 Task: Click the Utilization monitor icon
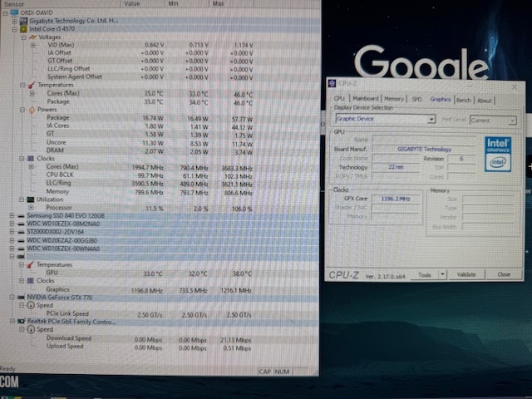[x=31, y=199]
